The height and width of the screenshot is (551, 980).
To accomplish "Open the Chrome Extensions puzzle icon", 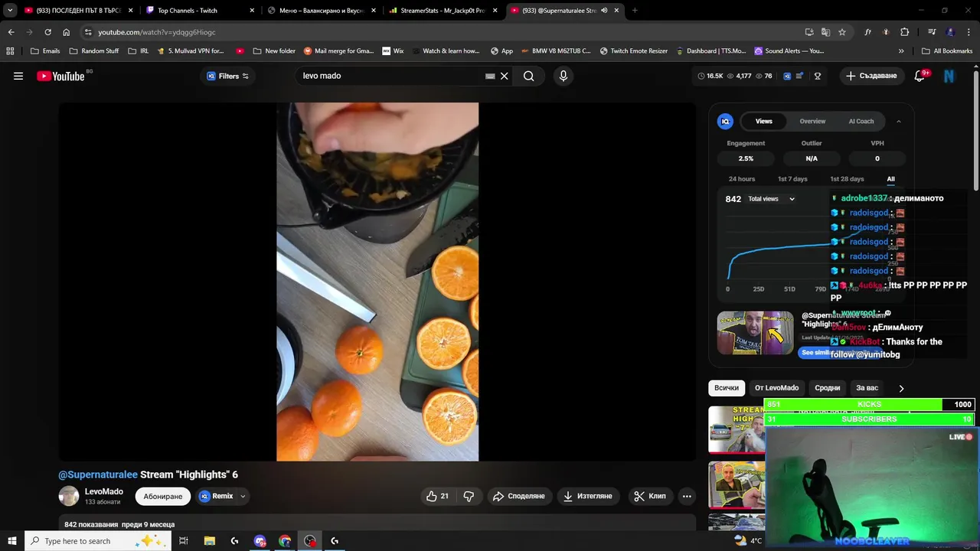I will (x=904, y=32).
